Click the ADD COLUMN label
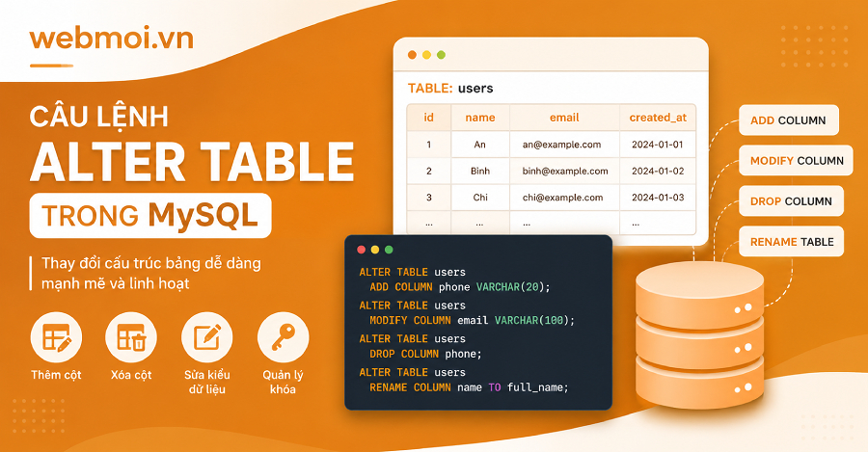This screenshot has height=452, width=868. click(x=789, y=120)
